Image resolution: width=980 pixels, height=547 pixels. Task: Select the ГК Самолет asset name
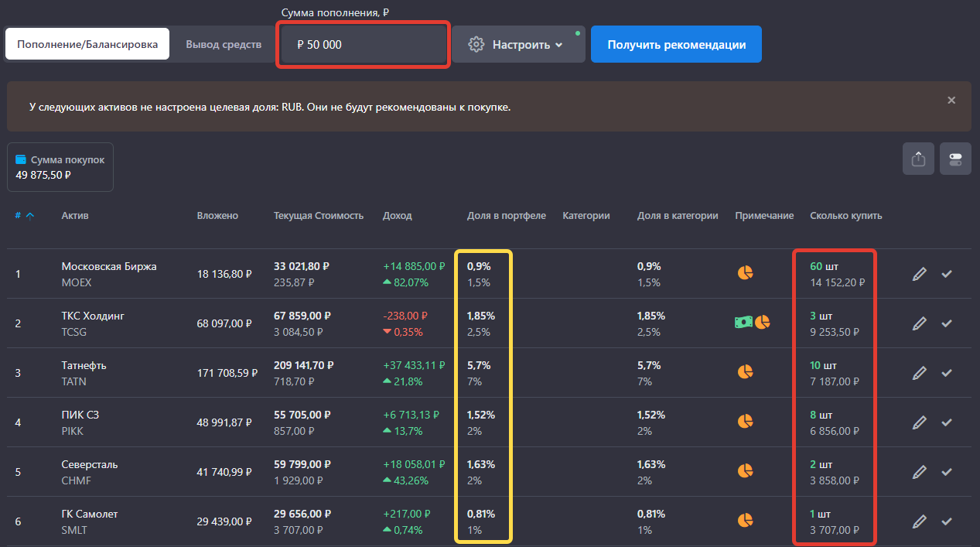tap(90, 514)
